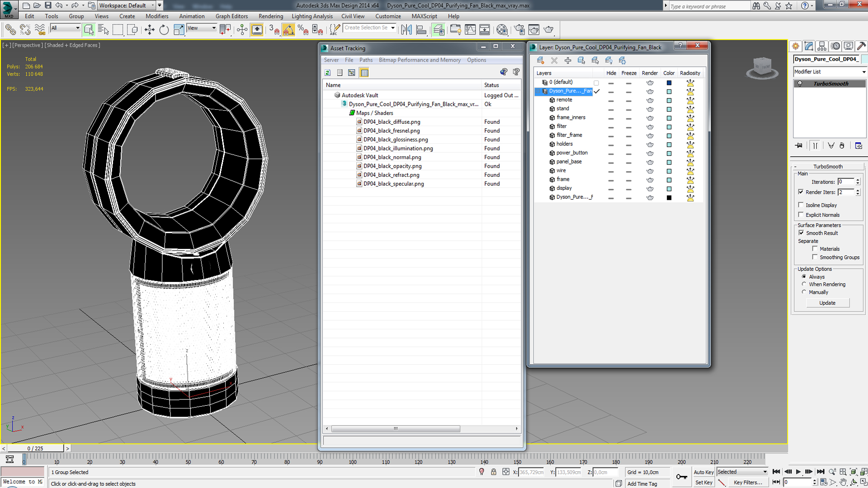This screenshot has height=488, width=868.
Task: Open the selection filter All dropdown
Action: tap(65, 28)
